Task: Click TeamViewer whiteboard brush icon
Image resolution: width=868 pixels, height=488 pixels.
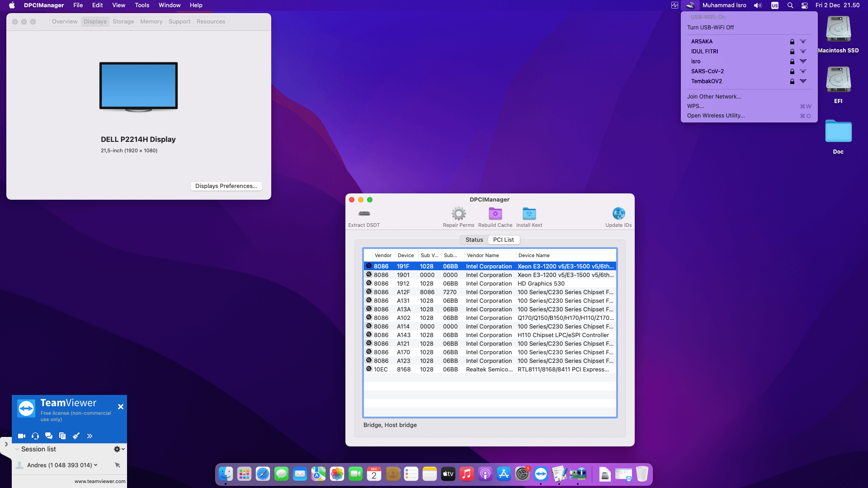Action: [x=76, y=436]
